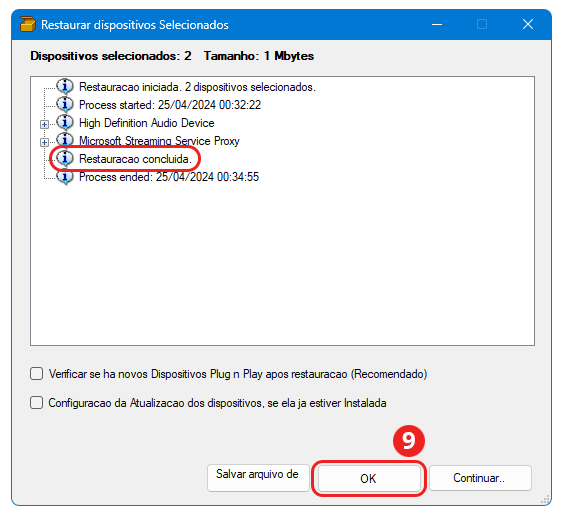Viewport: 565px width, 516px height.
Task: Expand the Microsoft Streaming Service Proxy node
Action: point(44,142)
